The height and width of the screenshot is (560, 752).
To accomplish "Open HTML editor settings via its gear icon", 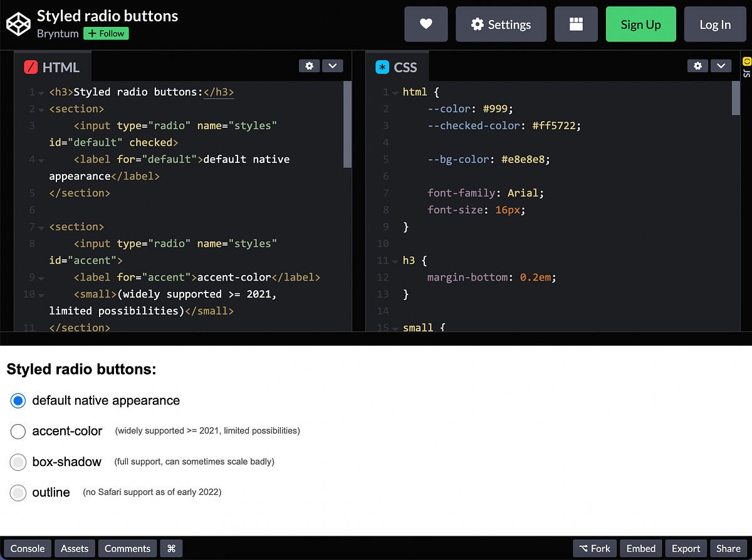I will click(309, 65).
